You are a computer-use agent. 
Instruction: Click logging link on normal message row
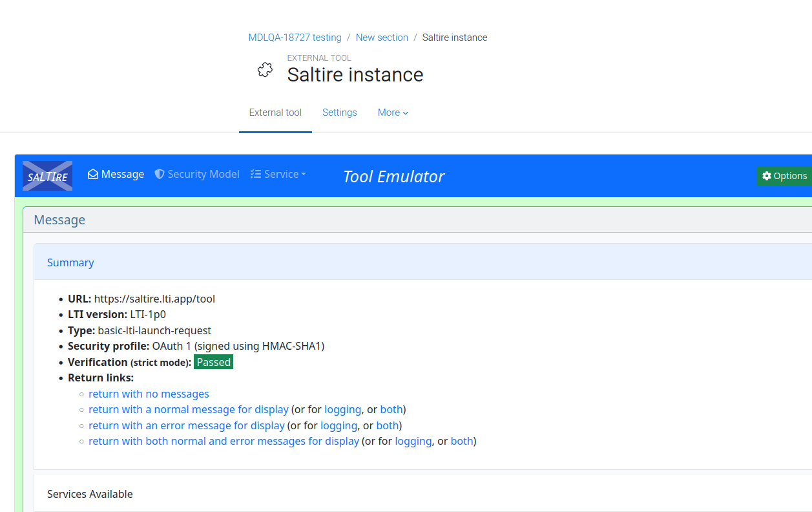[342, 409]
